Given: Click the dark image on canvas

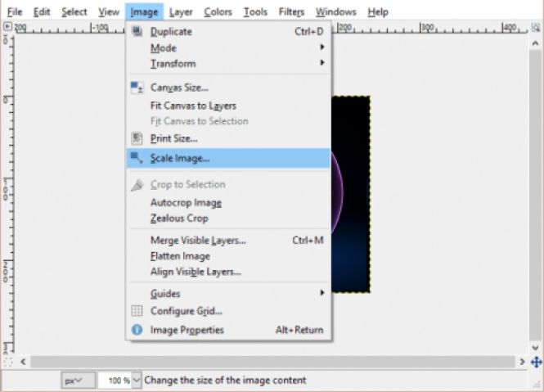Looking at the screenshot, I should click(350, 195).
